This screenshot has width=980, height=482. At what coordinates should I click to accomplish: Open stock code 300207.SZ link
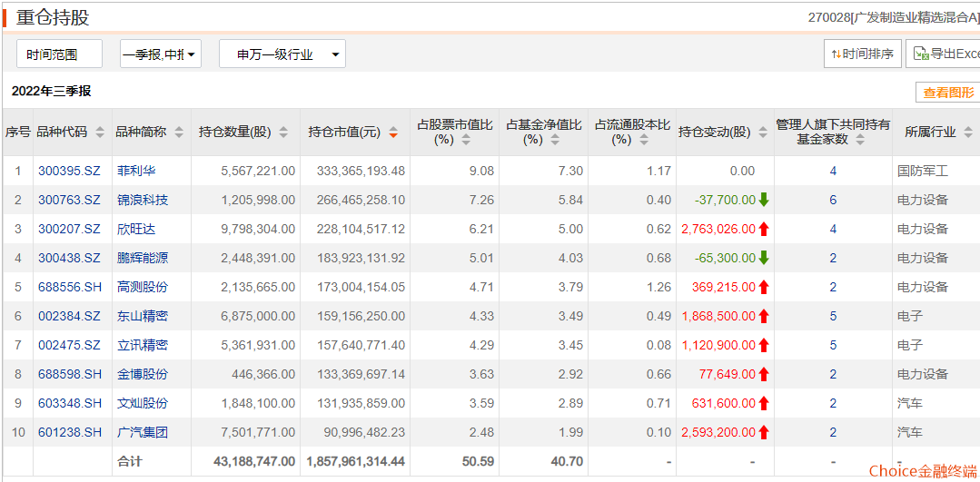click(69, 229)
